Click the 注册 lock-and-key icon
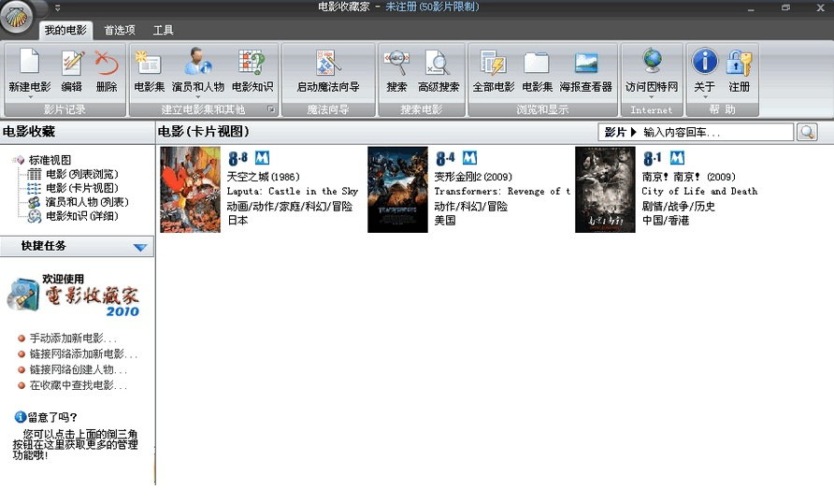Viewport: 834px width, 504px height. (739, 63)
